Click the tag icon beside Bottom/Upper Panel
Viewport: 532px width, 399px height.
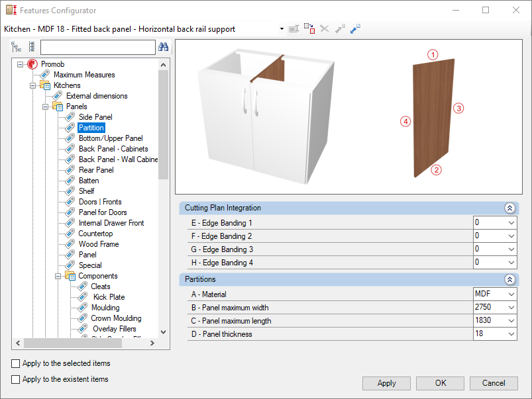[70, 138]
